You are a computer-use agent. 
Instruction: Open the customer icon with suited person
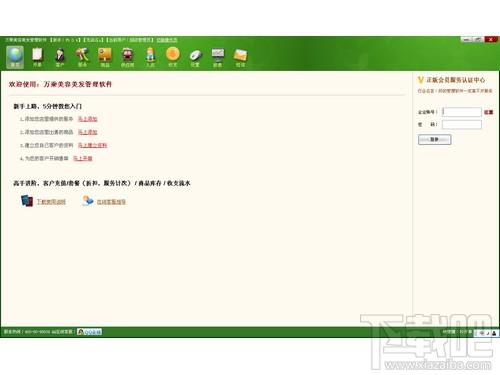[60, 57]
